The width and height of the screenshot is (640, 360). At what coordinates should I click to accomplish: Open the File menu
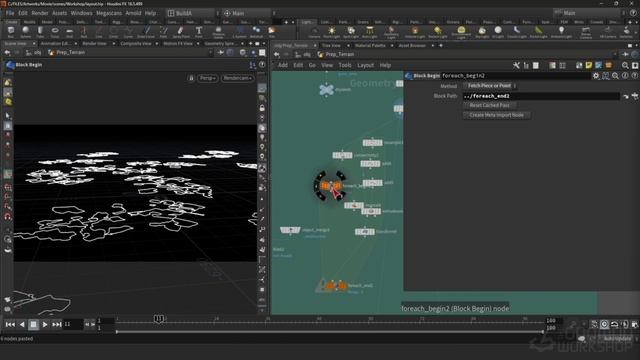point(10,13)
